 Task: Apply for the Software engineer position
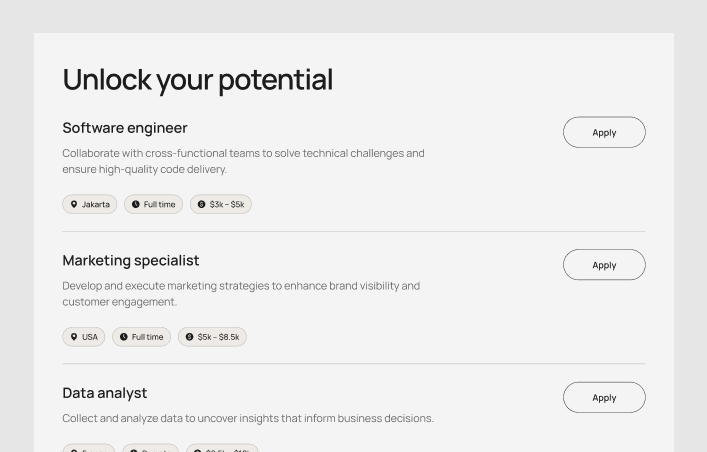[x=604, y=132]
